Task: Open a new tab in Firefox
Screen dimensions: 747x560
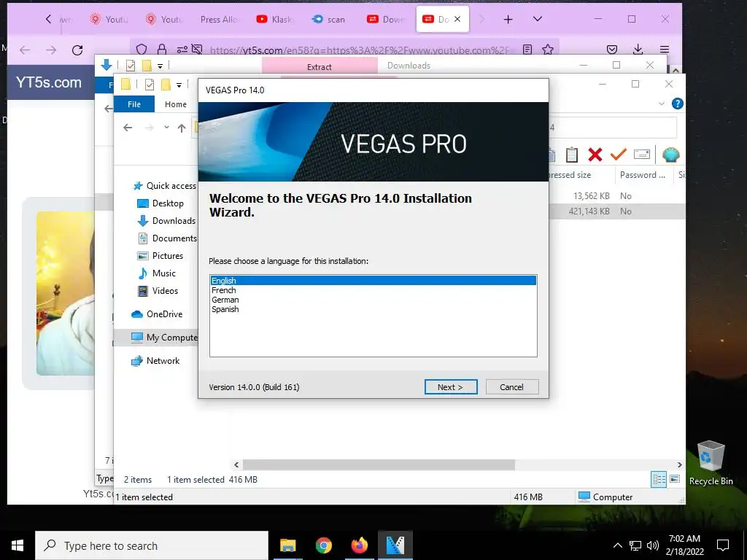Action: pos(508,19)
